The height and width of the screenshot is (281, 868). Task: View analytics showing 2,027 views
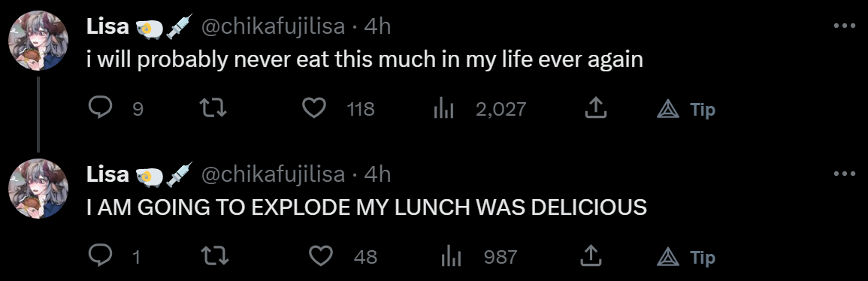[443, 109]
